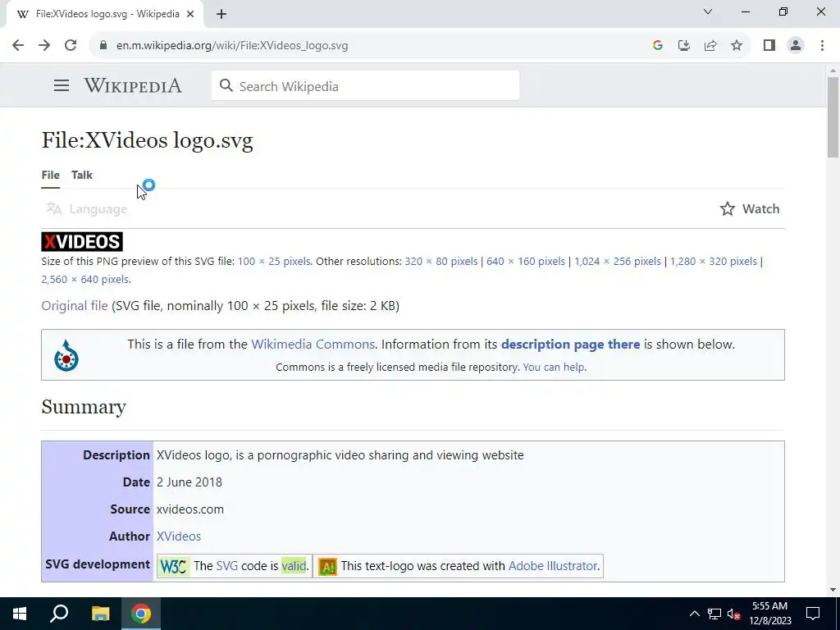Click the W3C validation icon
Viewport: 840px width, 630px height.
[174, 566]
